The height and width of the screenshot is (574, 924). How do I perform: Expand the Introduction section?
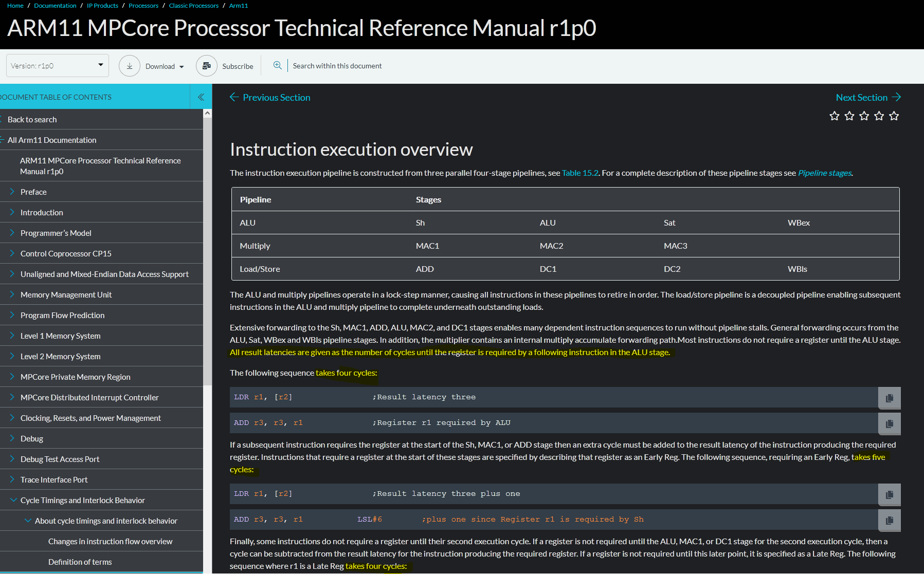12,212
